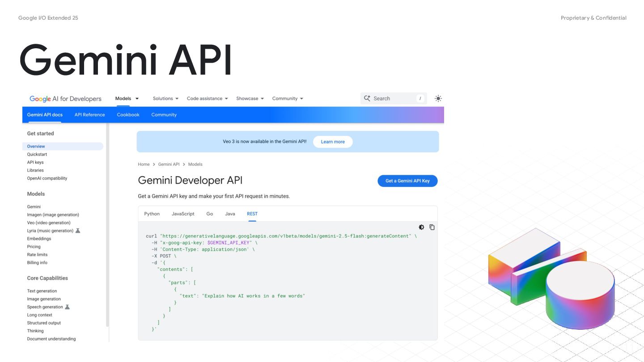This screenshot has width=644, height=362.
Task: Click the code block dark theme icon
Action: [421, 227]
